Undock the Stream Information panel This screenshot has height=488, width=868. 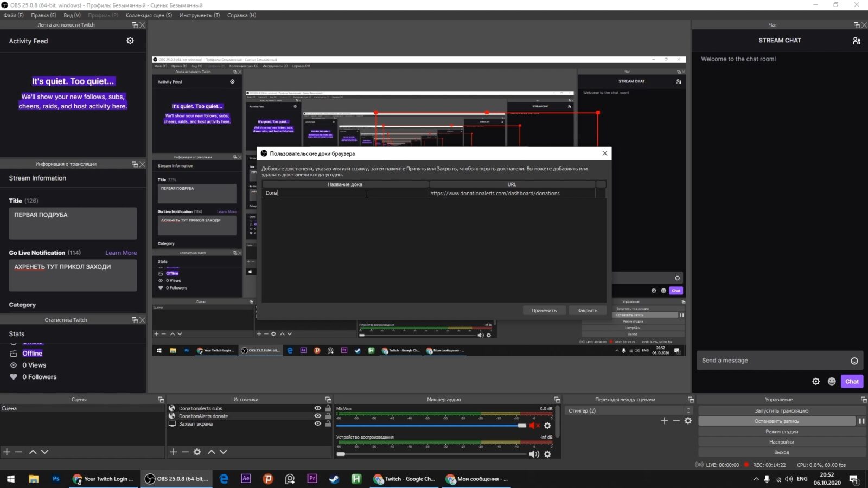[x=135, y=164]
